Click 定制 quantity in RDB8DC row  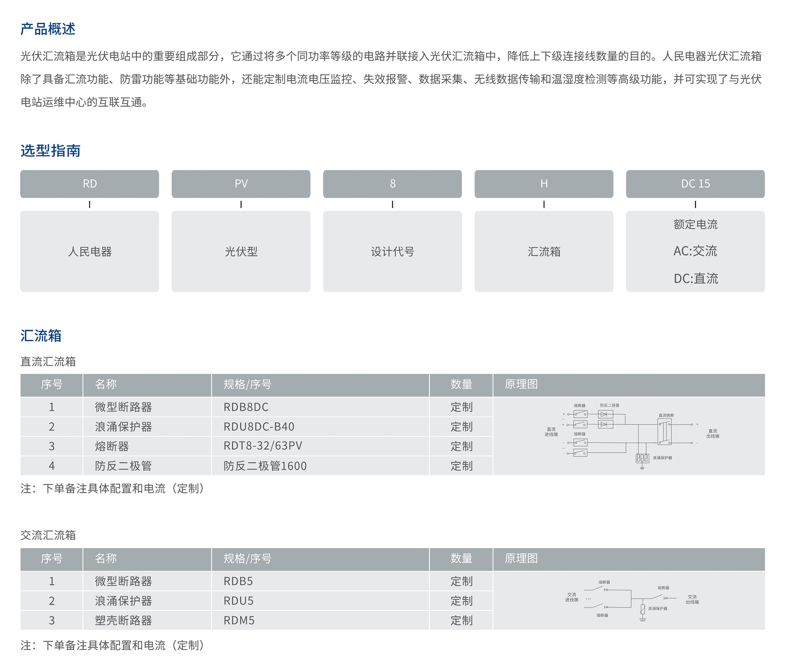point(461,407)
